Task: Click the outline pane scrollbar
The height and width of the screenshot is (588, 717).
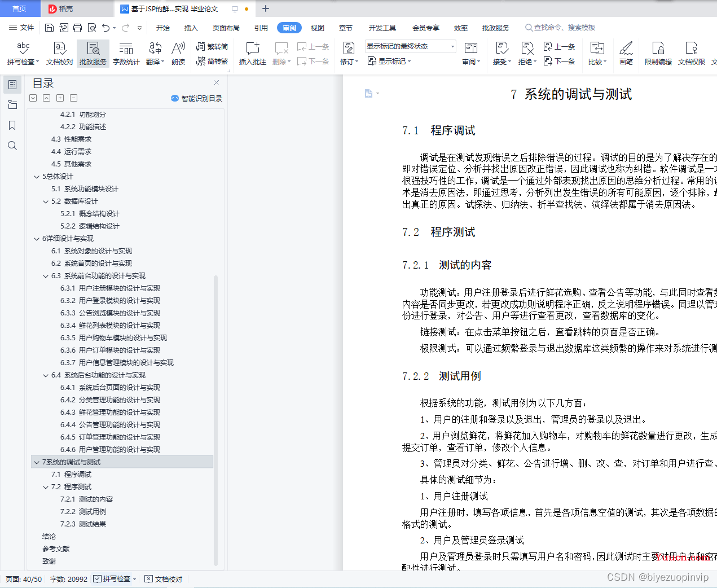Action: click(x=215, y=420)
